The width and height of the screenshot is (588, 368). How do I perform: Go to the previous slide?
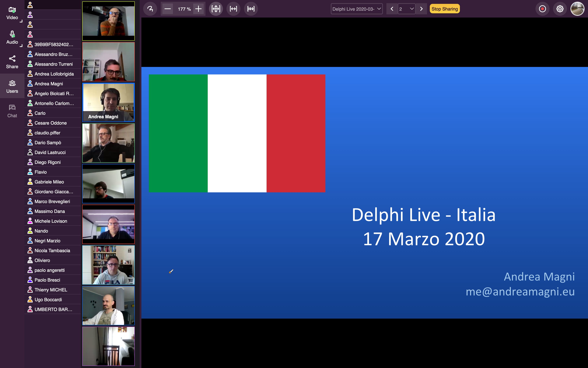392,9
